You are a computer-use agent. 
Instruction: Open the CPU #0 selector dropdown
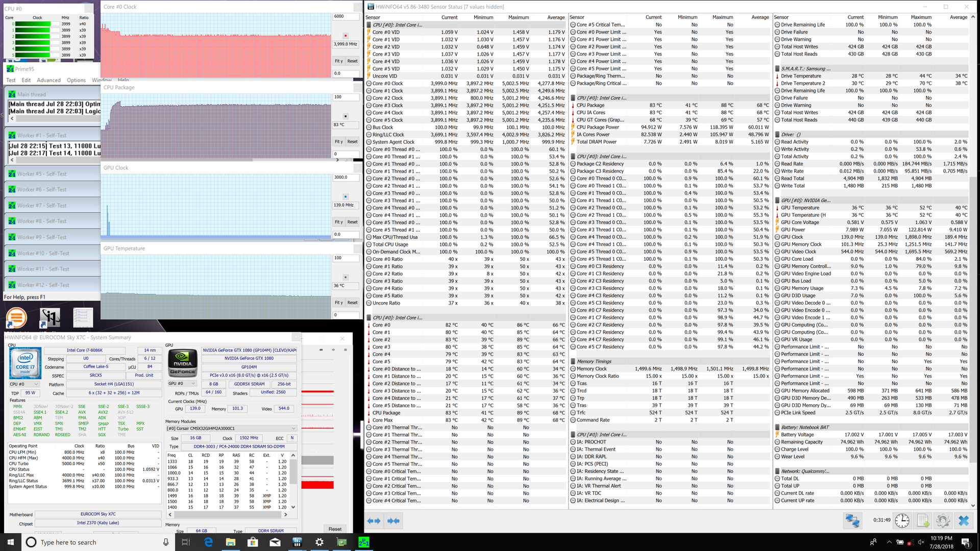coord(24,384)
